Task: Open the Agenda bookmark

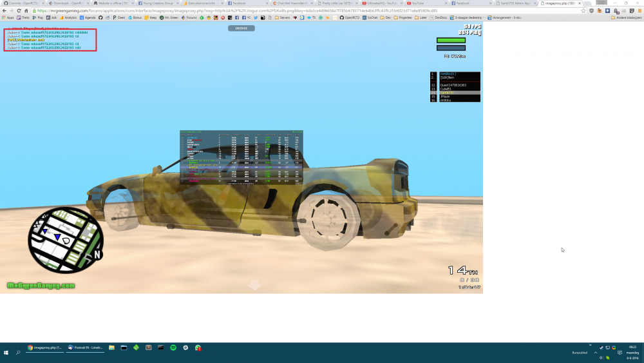Action: tap(88, 17)
